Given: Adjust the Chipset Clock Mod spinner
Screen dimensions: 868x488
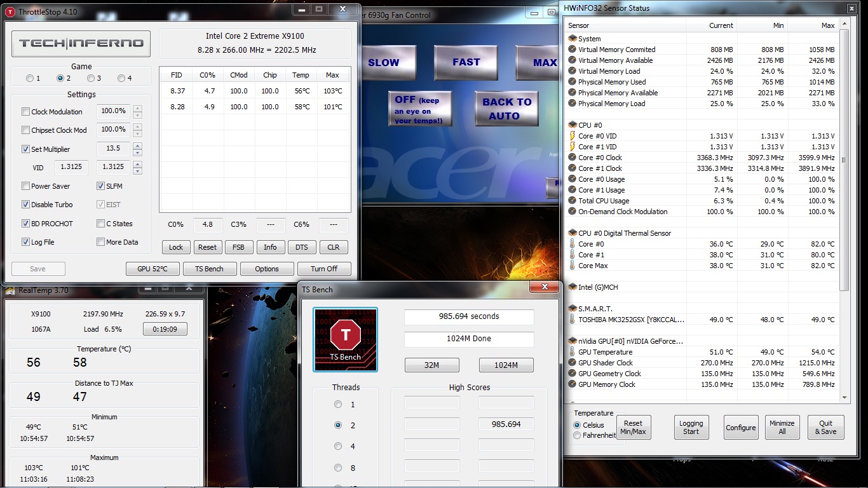Looking at the screenshot, I should click(137, 130).
